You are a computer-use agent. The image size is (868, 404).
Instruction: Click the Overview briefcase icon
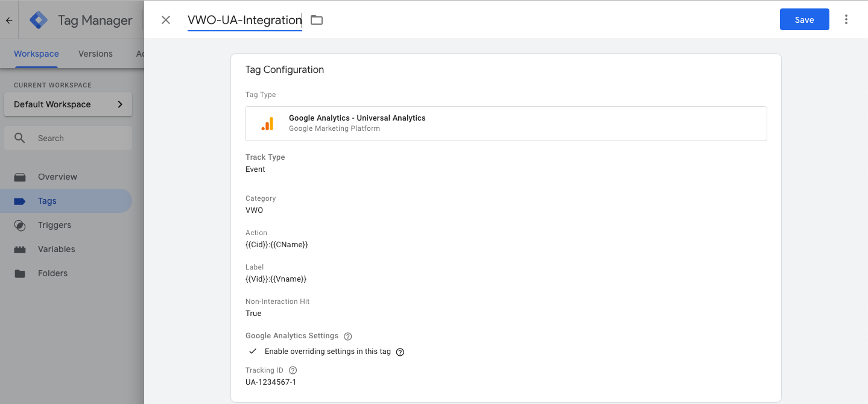coord(20,177)
